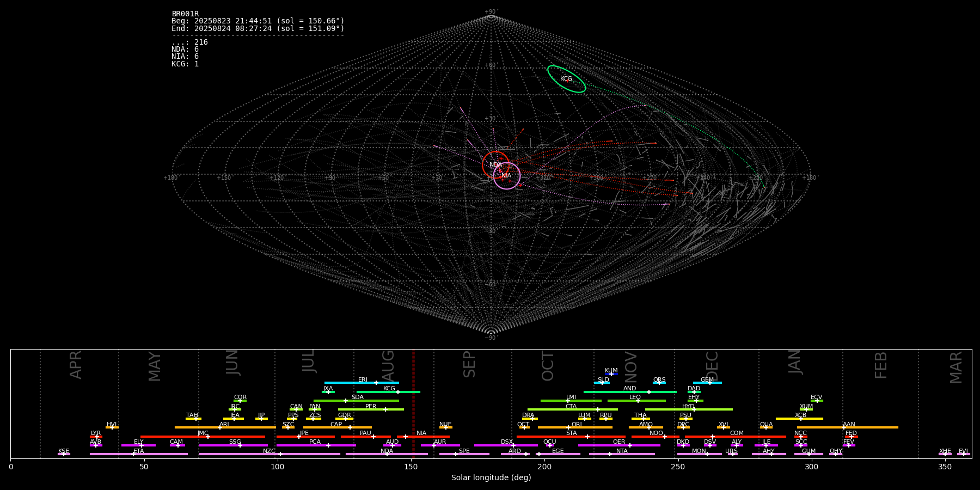Click the XHE shower label
Screen dimensions: 980x490
[x=945, y=451]
